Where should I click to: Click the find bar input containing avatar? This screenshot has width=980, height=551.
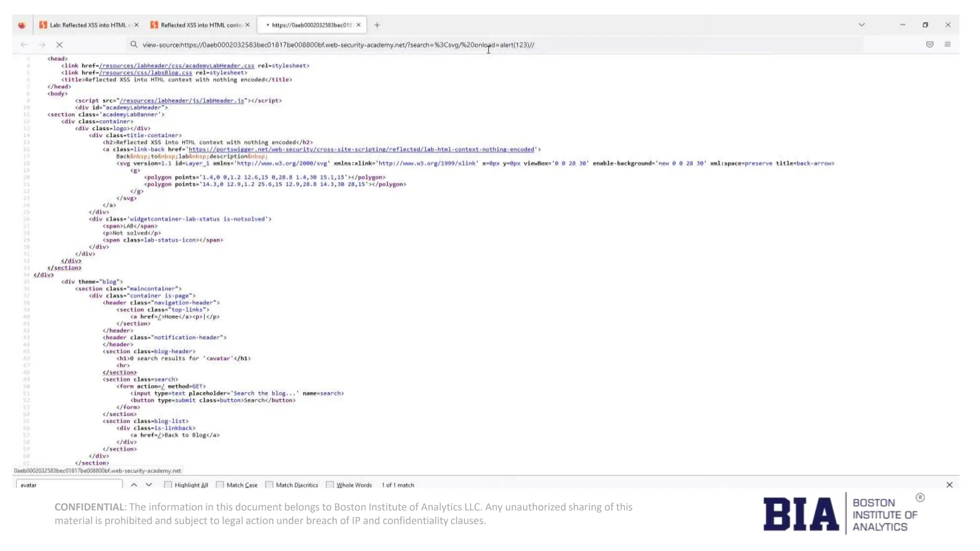(x=69, y=485)
